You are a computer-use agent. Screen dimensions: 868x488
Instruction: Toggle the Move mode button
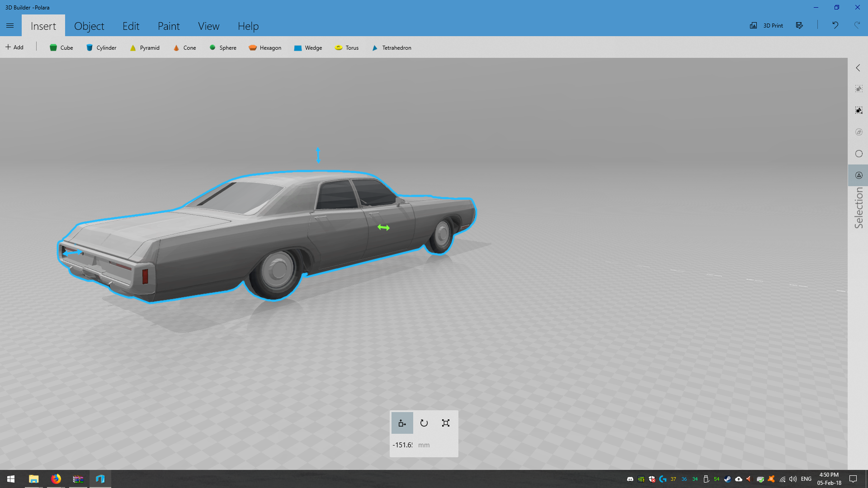(x=402, y=423)
